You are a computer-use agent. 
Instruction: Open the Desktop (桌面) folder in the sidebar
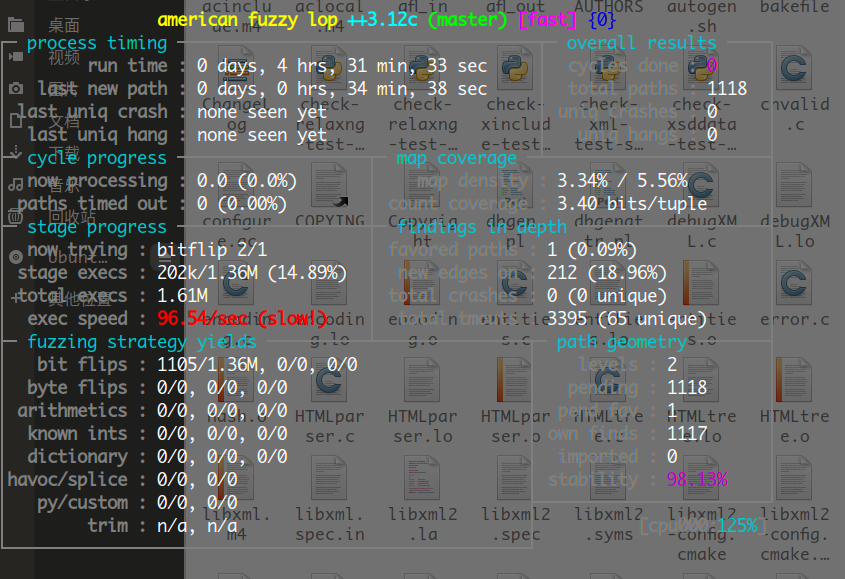64,25
